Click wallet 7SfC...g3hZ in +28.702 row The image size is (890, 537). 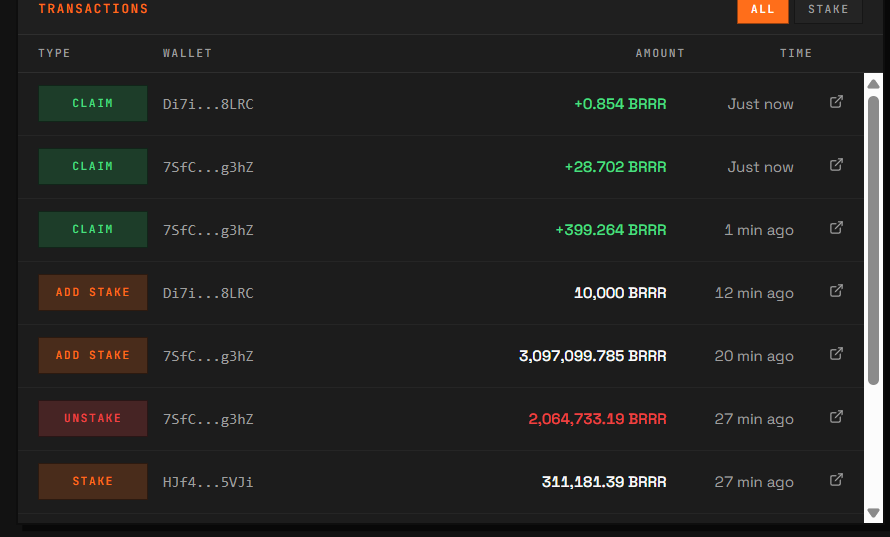[208, 167]
